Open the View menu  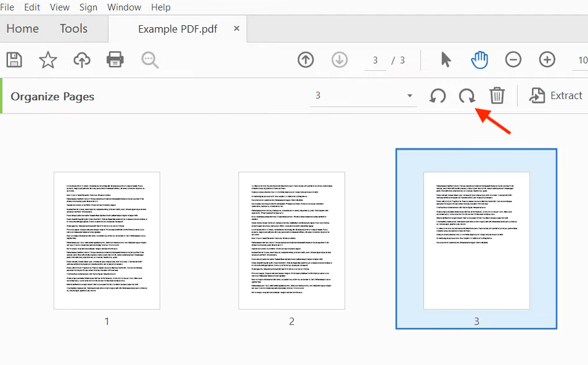coord(59,7)
